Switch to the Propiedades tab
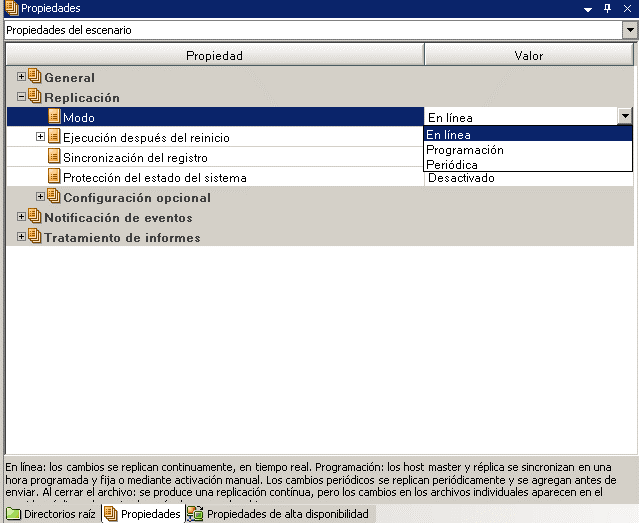Viewport: 639px width, 523px height. pyautogui.click(x=143, y=514)
